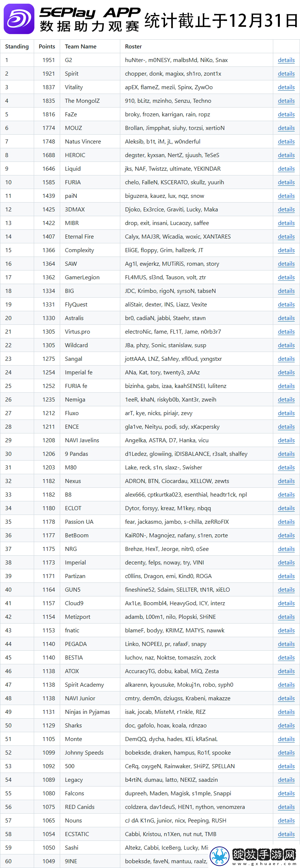Open details link for NAVI Javelins
The image size is (300, 868).
(x=286, y=440)
